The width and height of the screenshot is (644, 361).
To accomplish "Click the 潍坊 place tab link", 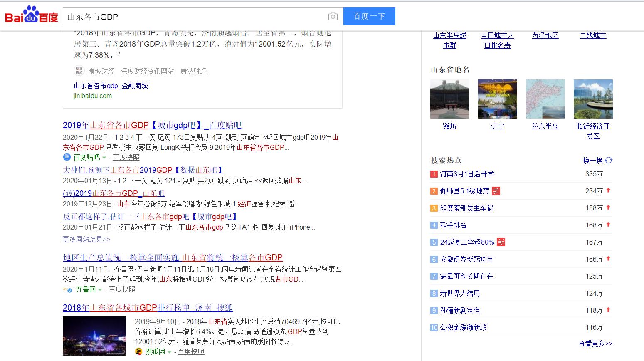I will pos(449,126).
